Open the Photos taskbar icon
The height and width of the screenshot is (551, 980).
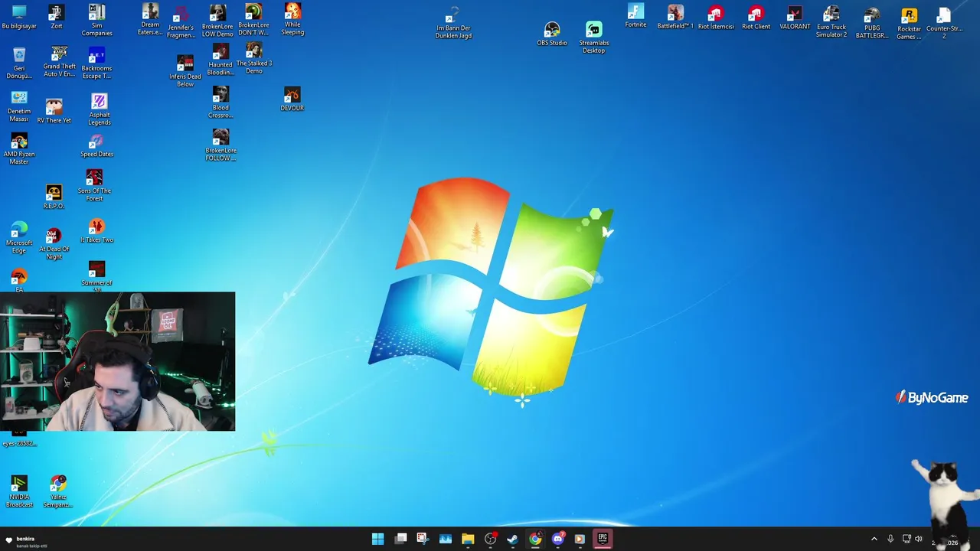tap(446, 539)
